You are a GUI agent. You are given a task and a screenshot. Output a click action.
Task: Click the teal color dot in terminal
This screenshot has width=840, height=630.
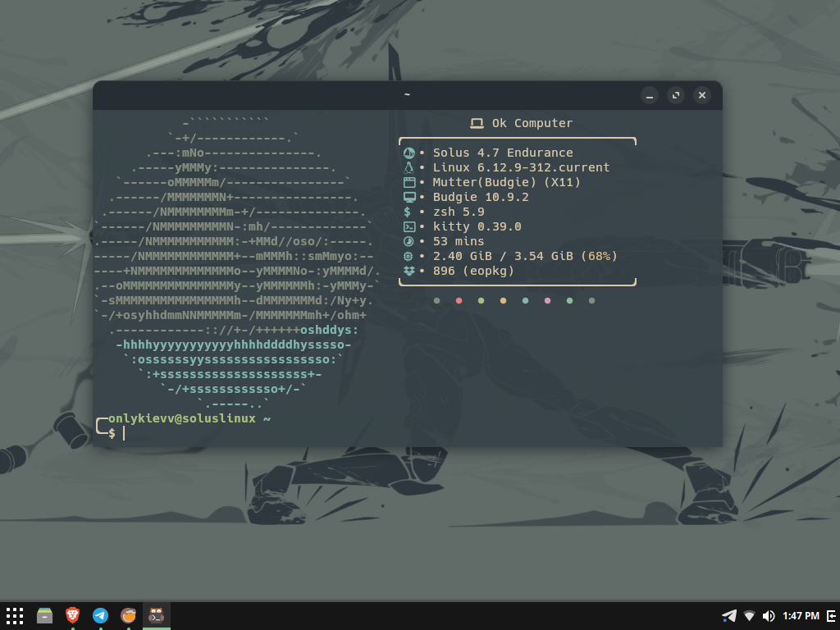click(525, 300)
